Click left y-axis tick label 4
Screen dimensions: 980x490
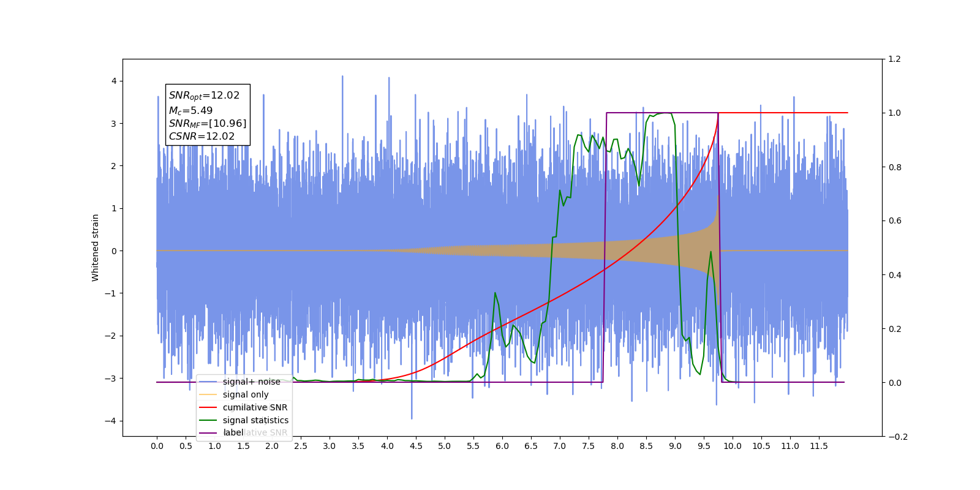(x=113, y=81)
